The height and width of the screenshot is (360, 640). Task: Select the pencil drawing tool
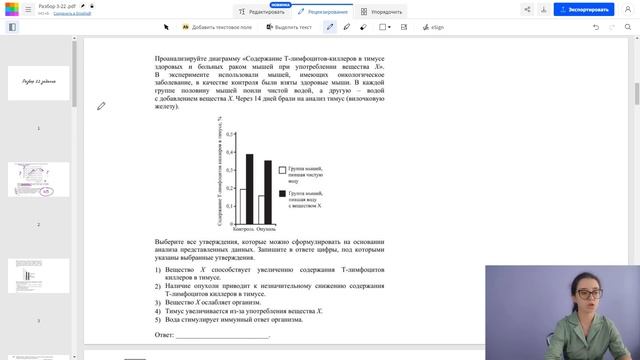coord(330,27)
